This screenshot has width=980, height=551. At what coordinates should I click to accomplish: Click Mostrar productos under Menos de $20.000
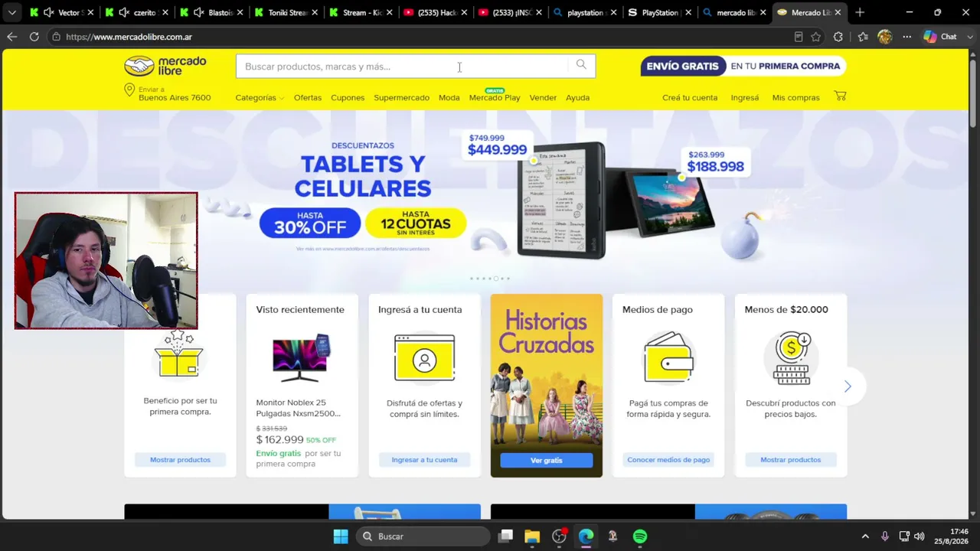(x=790, y=459)
